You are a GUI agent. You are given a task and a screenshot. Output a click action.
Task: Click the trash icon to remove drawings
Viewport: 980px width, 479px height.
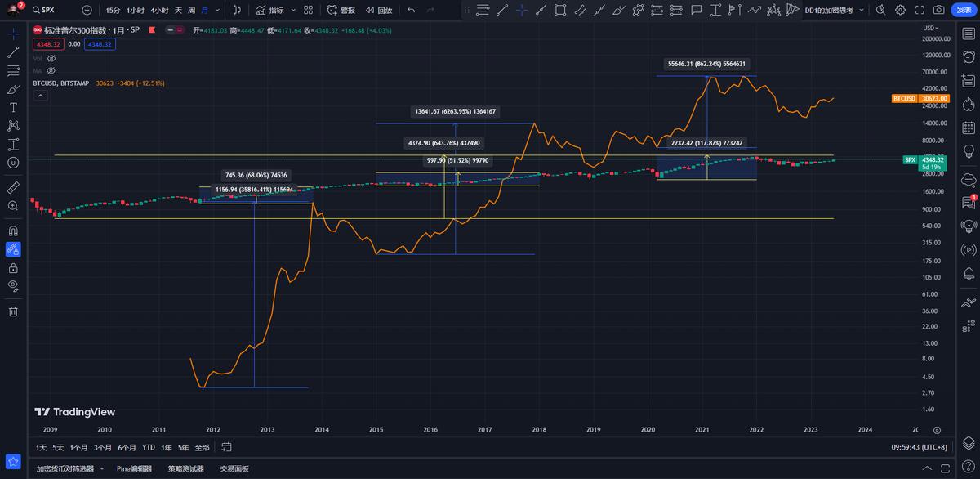pos(13,311)
